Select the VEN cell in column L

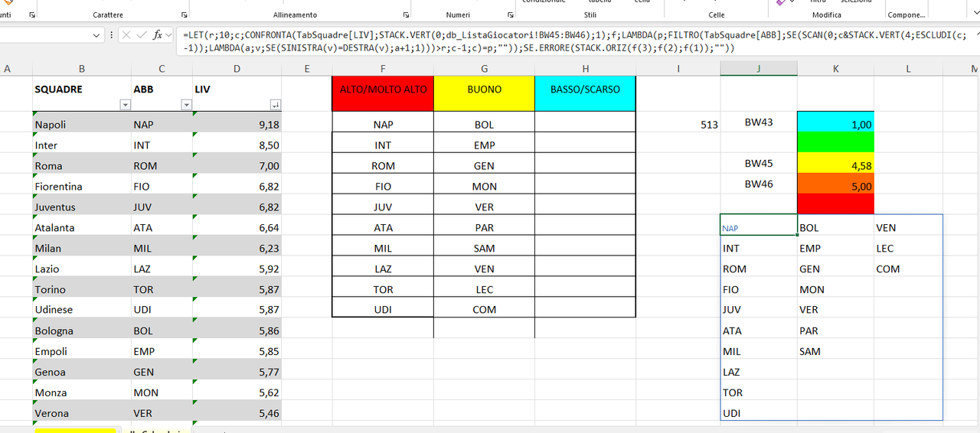click(x=908, y=225)
